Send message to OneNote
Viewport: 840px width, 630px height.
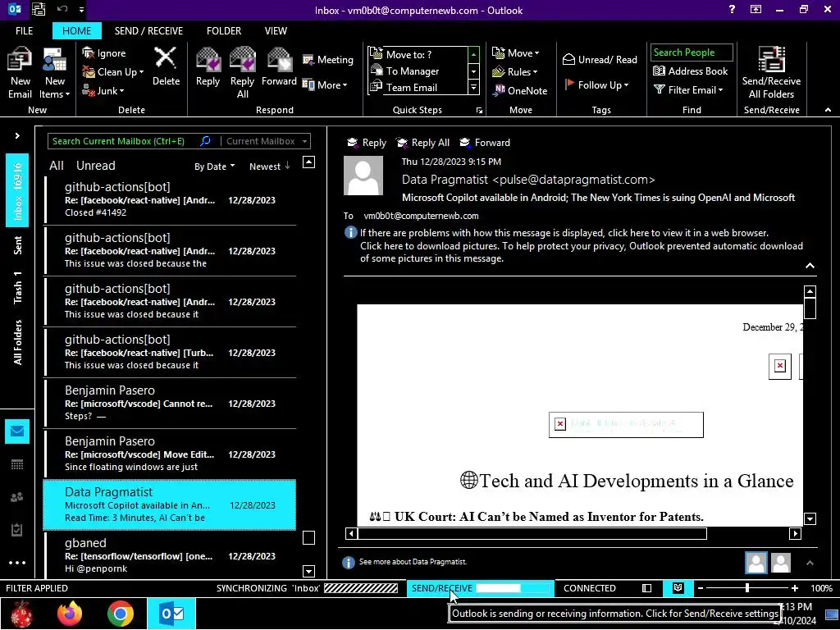520,90
